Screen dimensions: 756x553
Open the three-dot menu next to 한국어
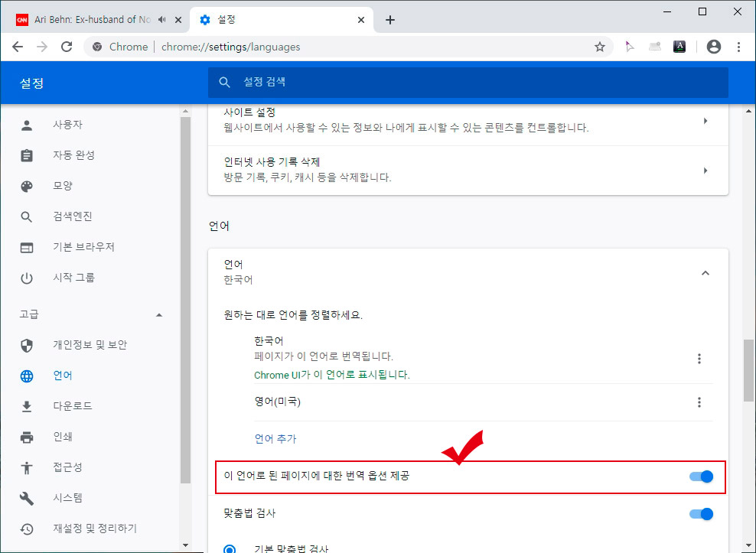click(699, 358)
